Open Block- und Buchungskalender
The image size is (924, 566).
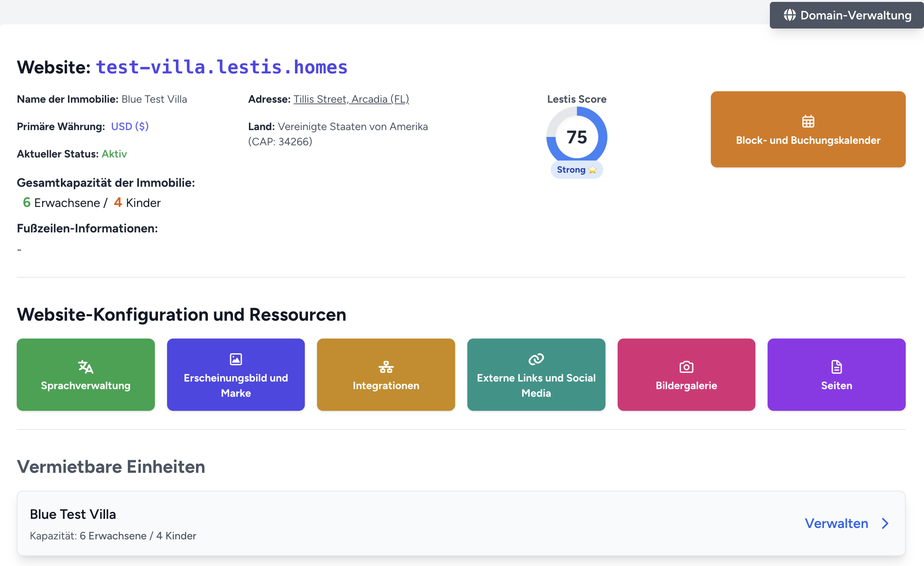[808, 129]
